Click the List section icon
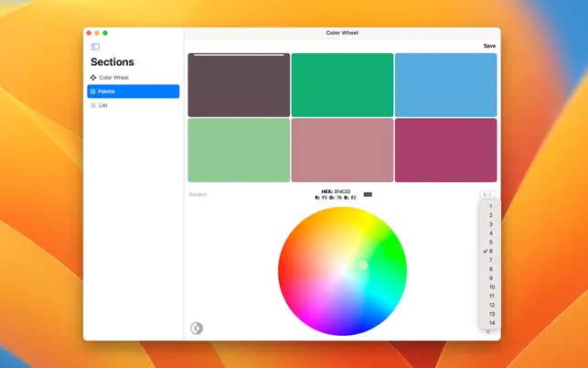The width and height of the screenshot is (588, 368). [93, 105]
